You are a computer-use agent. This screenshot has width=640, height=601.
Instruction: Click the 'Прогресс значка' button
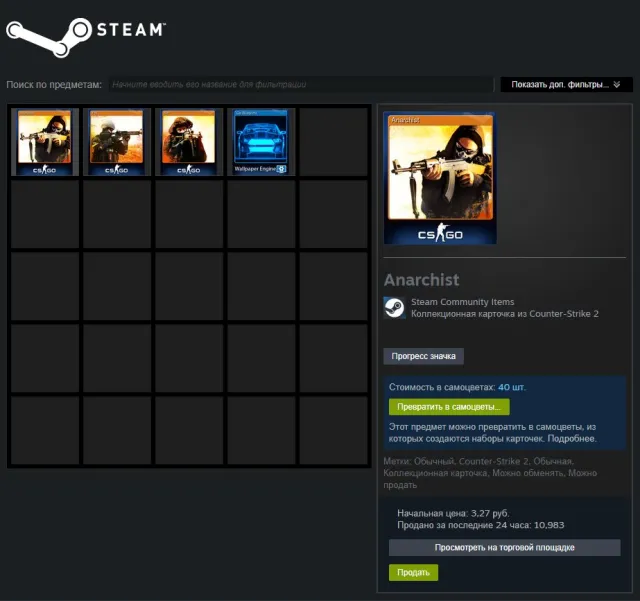pyautogui.click(x=423, y=356)
